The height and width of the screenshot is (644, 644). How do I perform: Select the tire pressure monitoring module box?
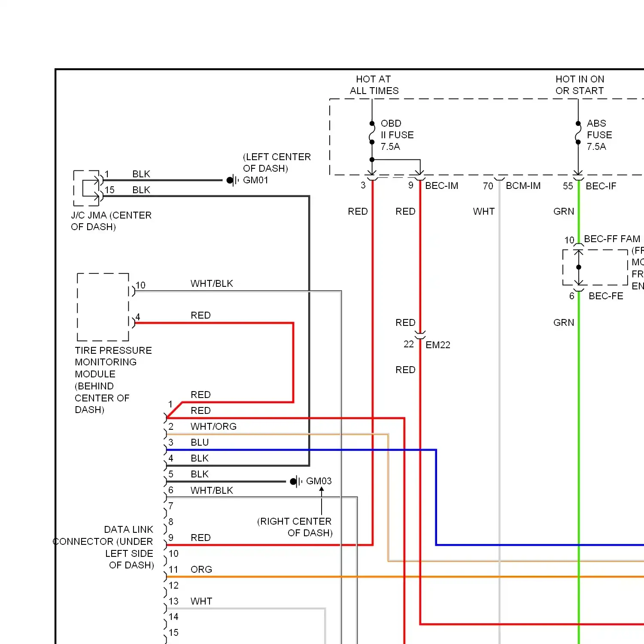(103, 307)
